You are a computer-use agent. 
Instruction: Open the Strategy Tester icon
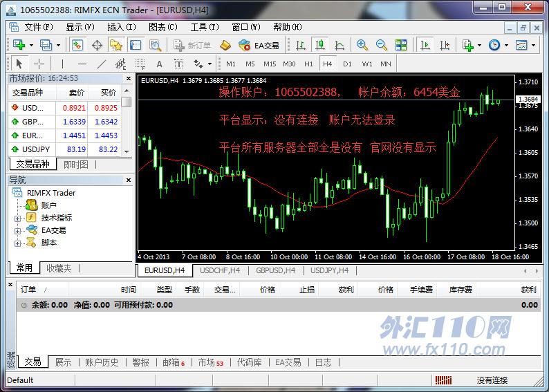155,45
